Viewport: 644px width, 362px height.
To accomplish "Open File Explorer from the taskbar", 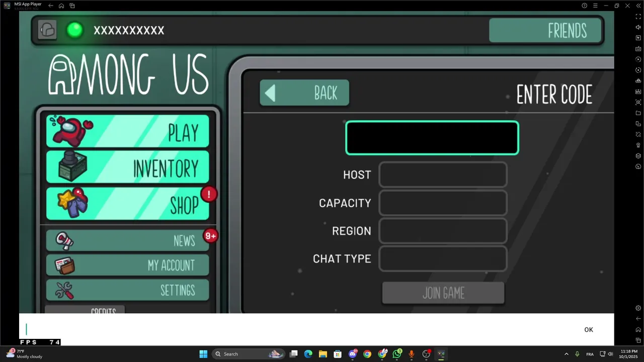I will tap(323, 354).
